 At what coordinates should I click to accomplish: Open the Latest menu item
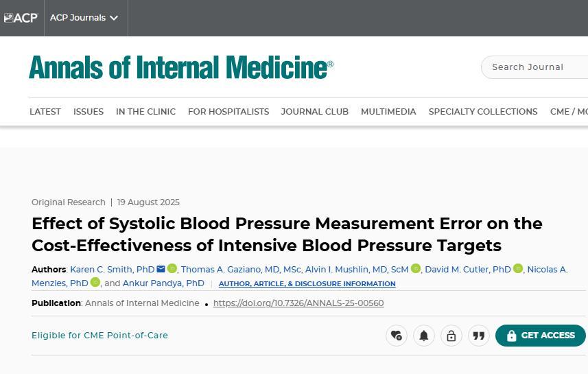pos(45,111)
